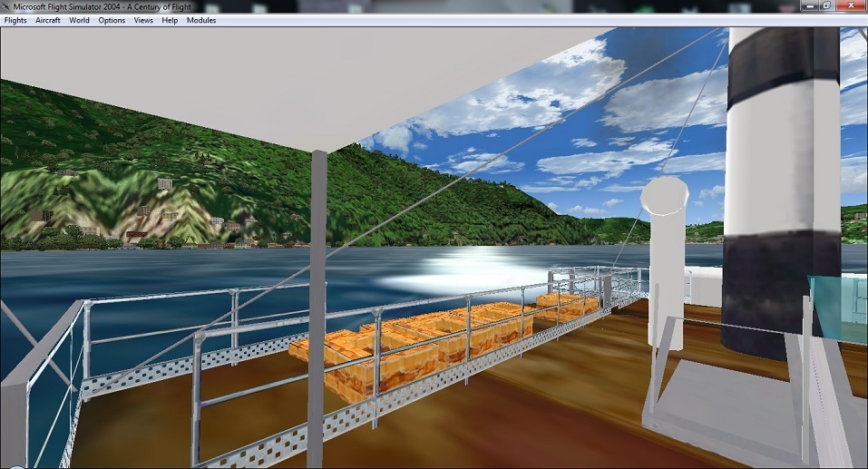Screen dimensions: 868x469
Task: Click the Flight Simulator title bar icon
Action: (6, 6)
